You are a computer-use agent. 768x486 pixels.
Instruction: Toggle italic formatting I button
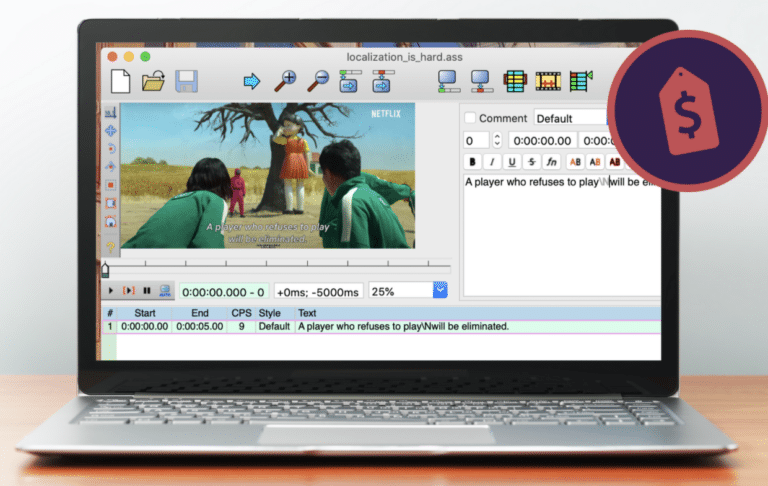click(492, 162)
